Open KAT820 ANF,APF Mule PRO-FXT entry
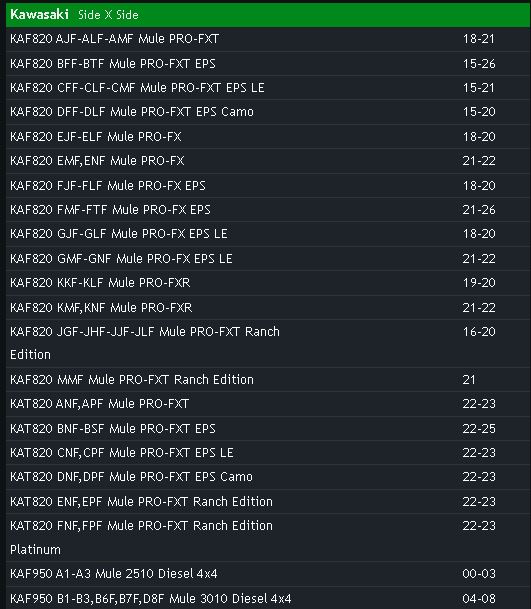The height and width of the screenshot is (609, 531). click(x=268, y=404)
